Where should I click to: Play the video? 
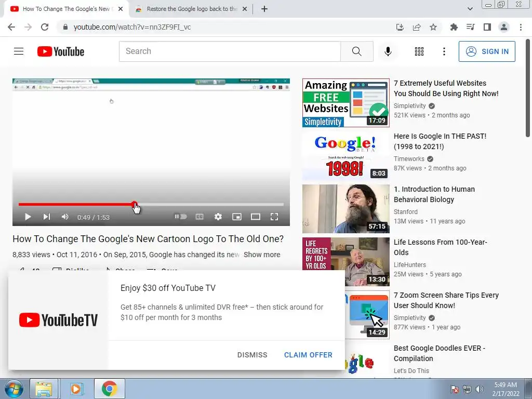tap(28, 217)
